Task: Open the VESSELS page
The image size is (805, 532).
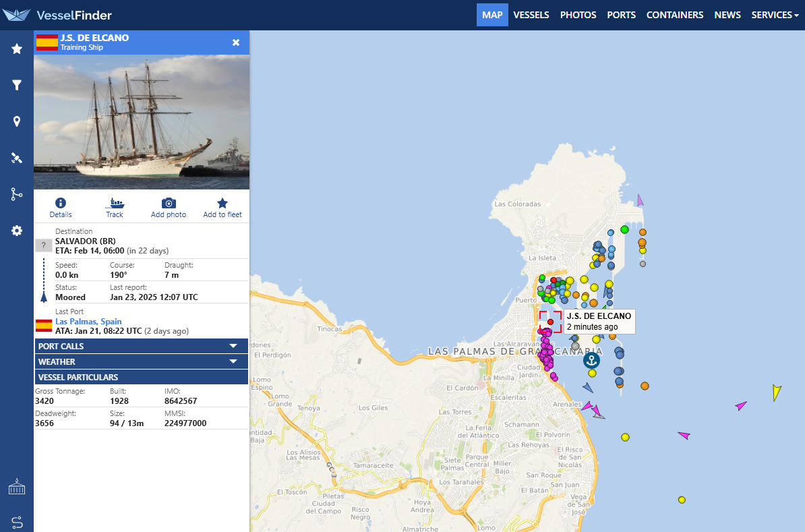Action: coord(531,15)
